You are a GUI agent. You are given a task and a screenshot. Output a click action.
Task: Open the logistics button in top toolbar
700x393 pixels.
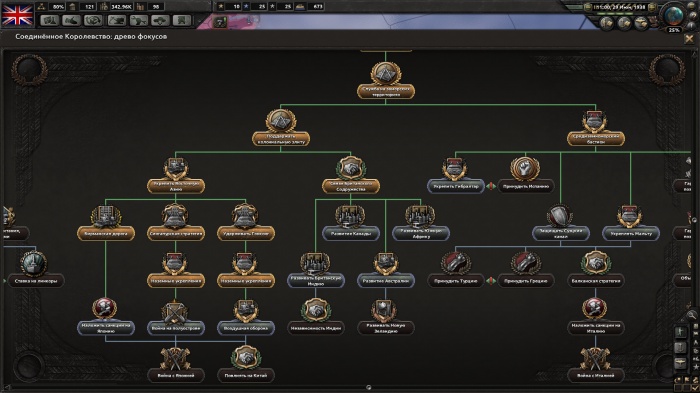182,20
